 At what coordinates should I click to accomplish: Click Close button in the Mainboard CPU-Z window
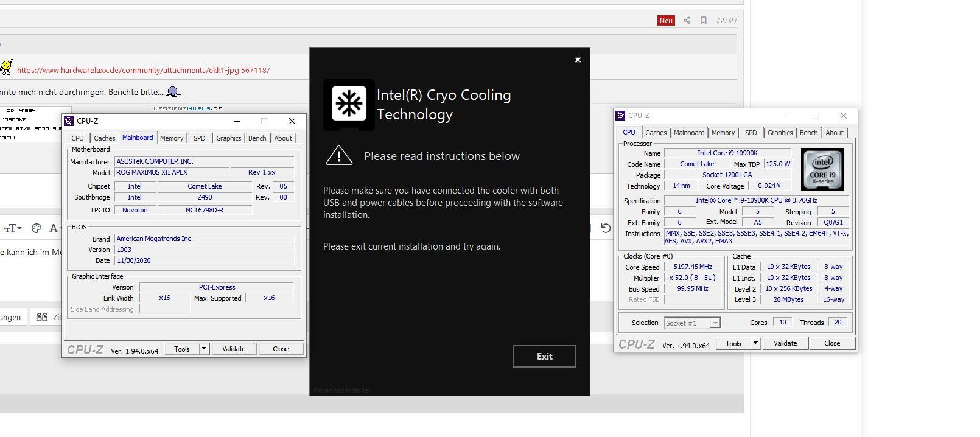click(281, 349)
